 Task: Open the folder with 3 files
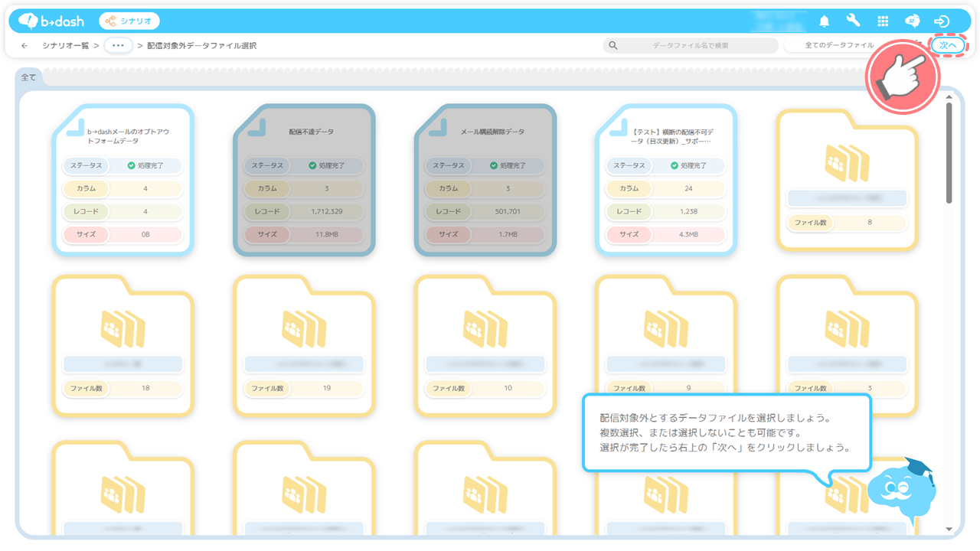[x=847, y=346]
